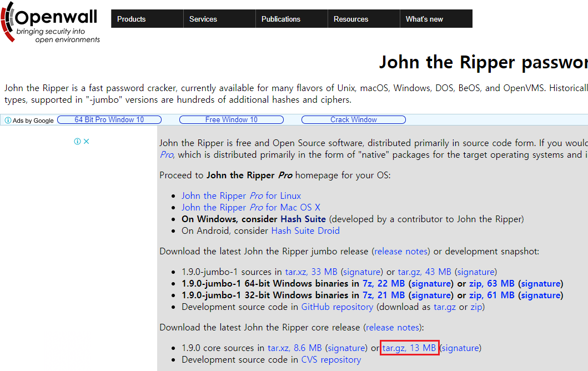Open signature link after 7z, 21 MB
Viewport: 588px width, 371px height.
click(431, 295)
